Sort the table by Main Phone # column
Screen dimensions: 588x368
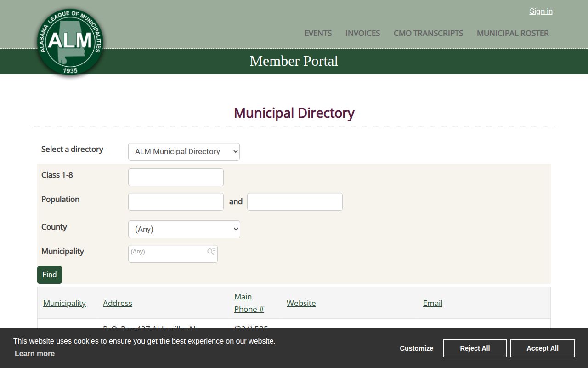[249, 303]
